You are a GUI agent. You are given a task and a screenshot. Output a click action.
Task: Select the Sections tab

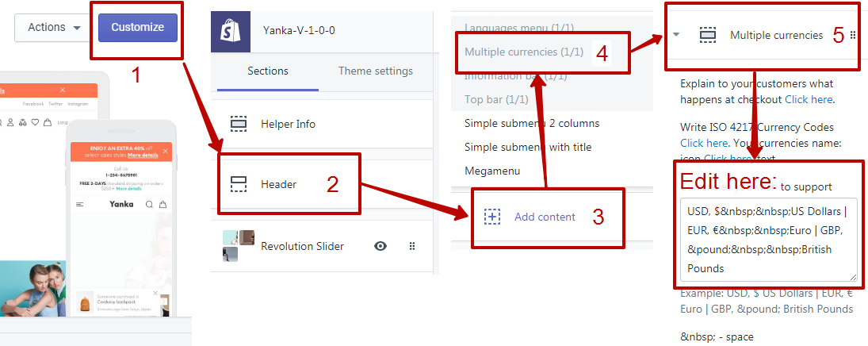click(x=268, y=71)
